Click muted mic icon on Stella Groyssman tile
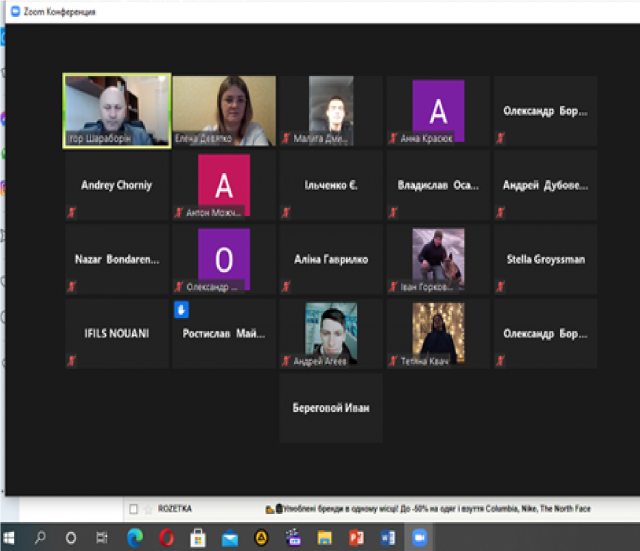This screenshot has width=640, height=551. click(500, 287)
